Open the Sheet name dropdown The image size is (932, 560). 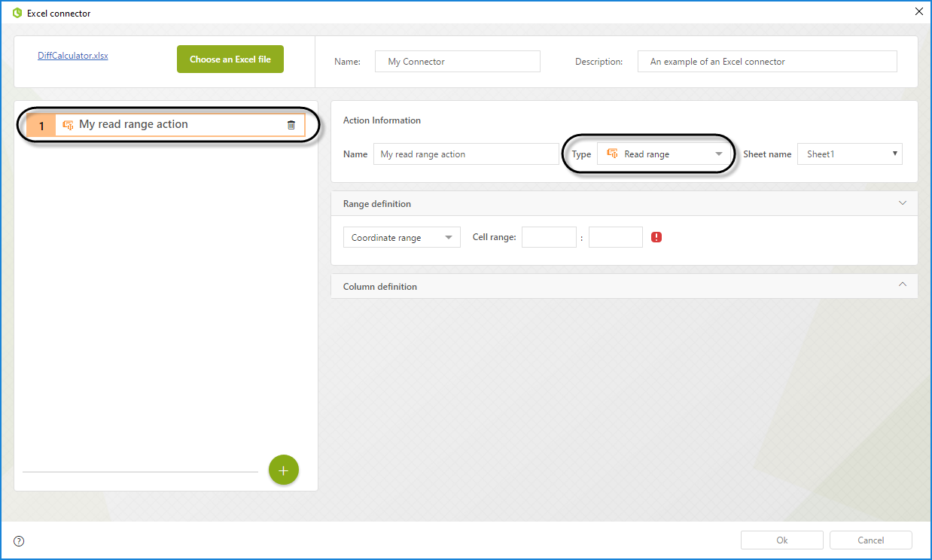point(849,154)
